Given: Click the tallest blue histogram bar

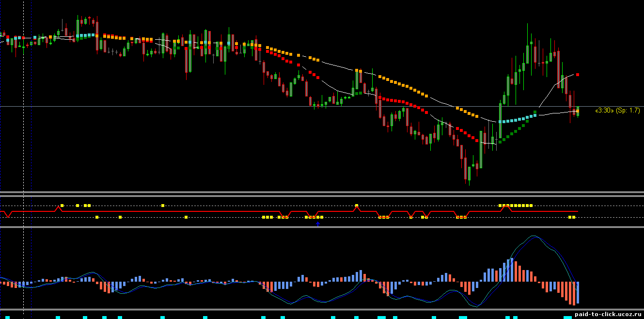Looking at the screenshot, I should pos(511,270).
